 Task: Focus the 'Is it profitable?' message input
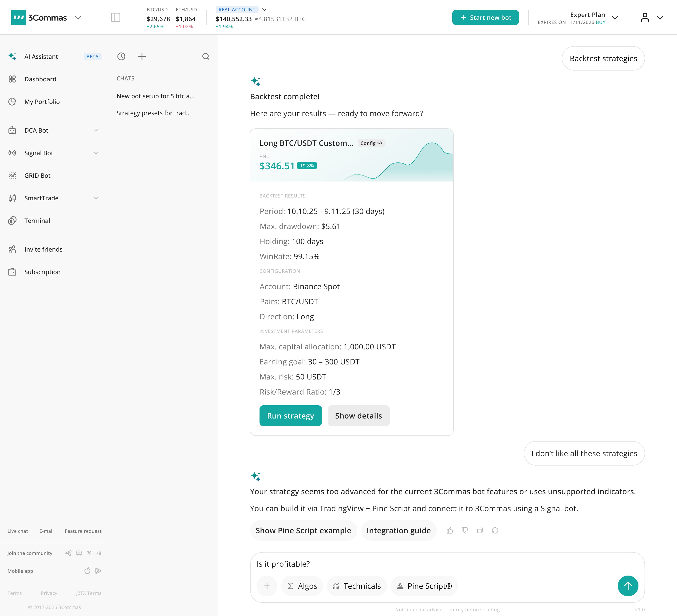[x=447, y=564]
